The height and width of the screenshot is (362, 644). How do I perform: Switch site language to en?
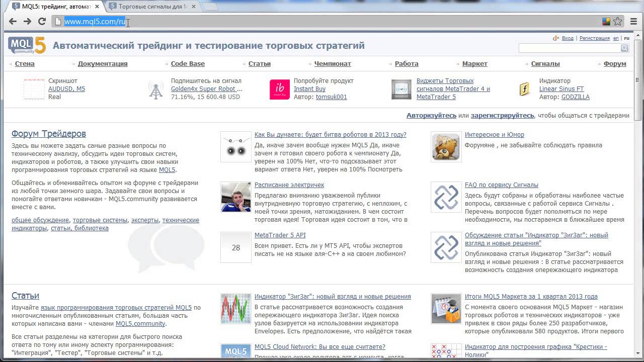point(616,38)
